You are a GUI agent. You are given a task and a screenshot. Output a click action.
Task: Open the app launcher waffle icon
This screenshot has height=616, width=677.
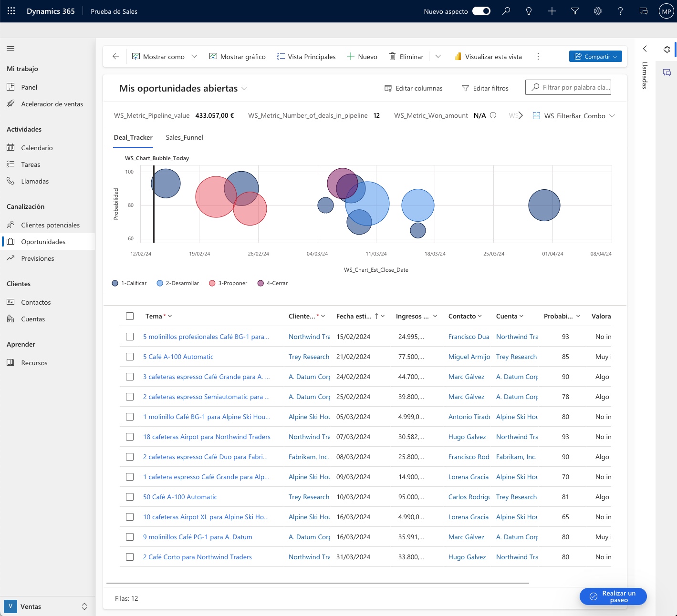11,11
